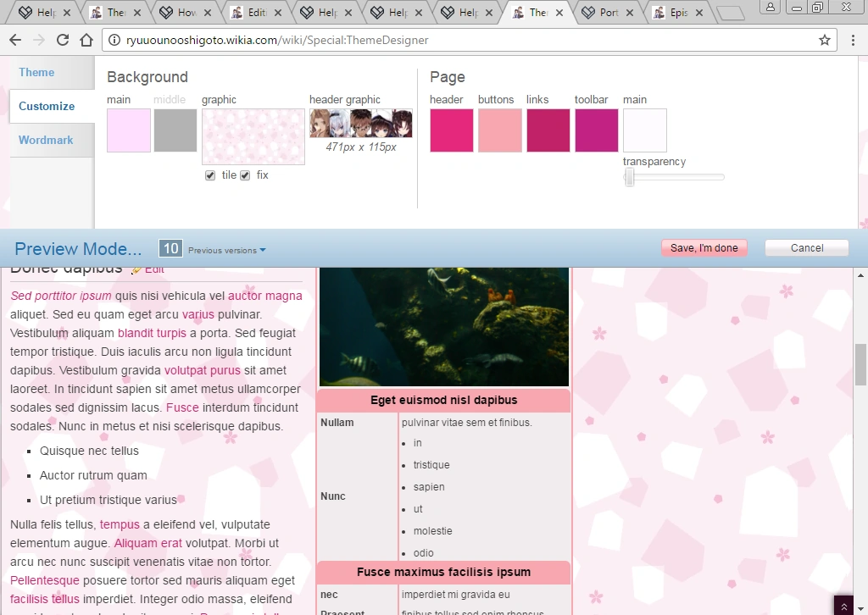Screen dimensions: 868x615
Task: Click the browser back arrow
Action: (x=15, y=40)
